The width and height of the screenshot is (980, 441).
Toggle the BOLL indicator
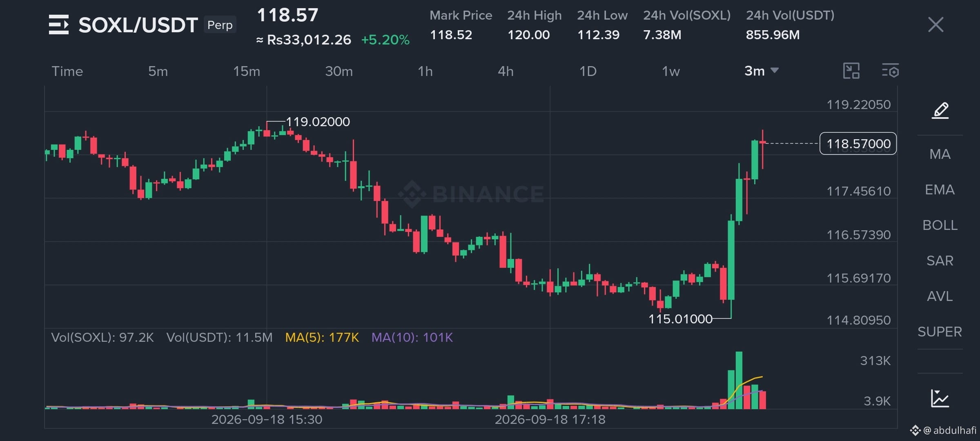coord(940,225)
